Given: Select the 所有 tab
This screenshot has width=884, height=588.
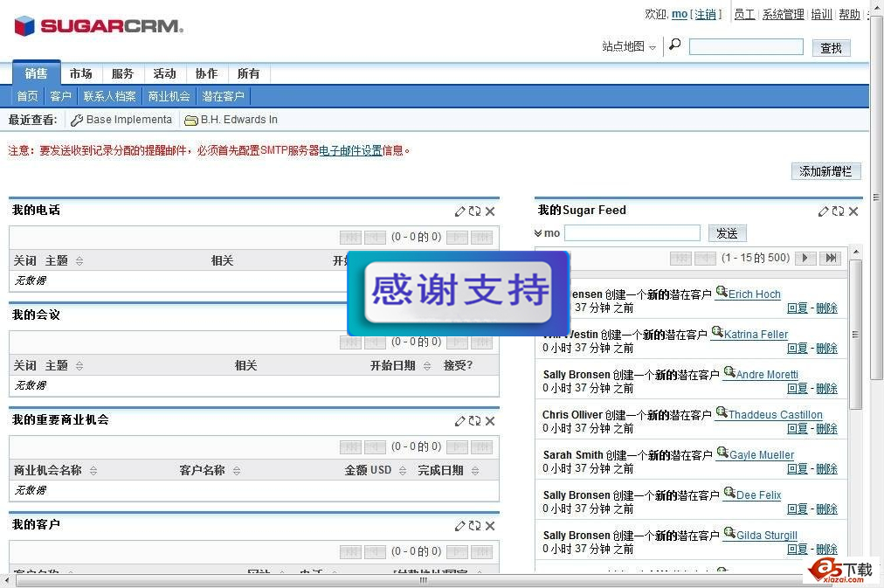Looking at the screenshot, I should [249, 74].
